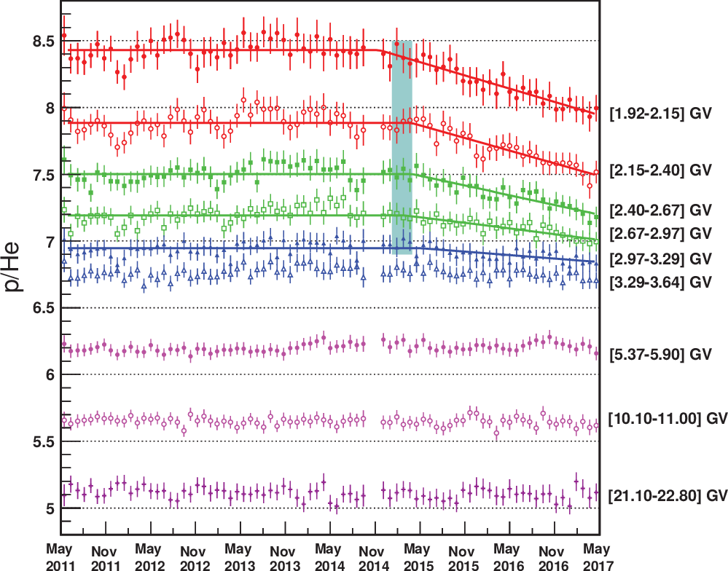Click the May 2016 x-axis label

tap(508, 557)
